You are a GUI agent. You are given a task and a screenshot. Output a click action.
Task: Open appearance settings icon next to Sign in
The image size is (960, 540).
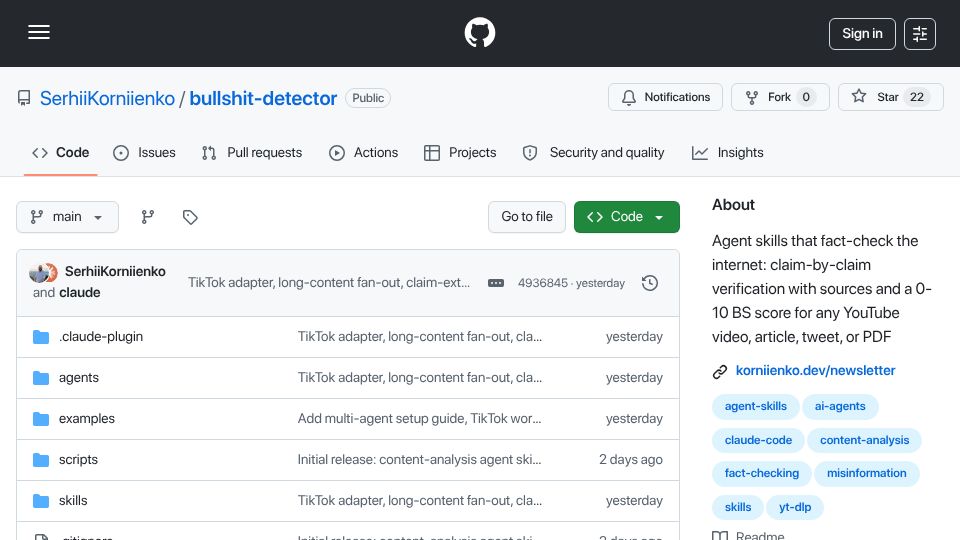(920, 34)
